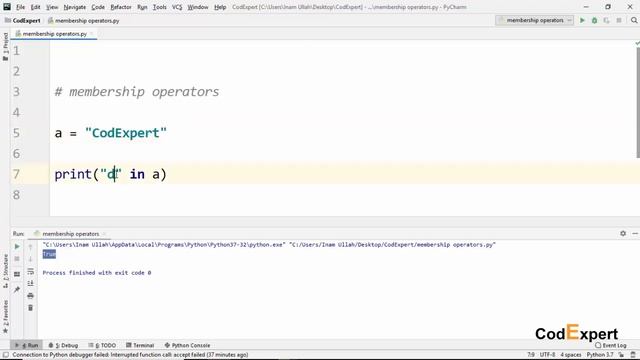Open the Terminal tool window tab
This screenshot has width=640, height=360.
coord(140,345)
